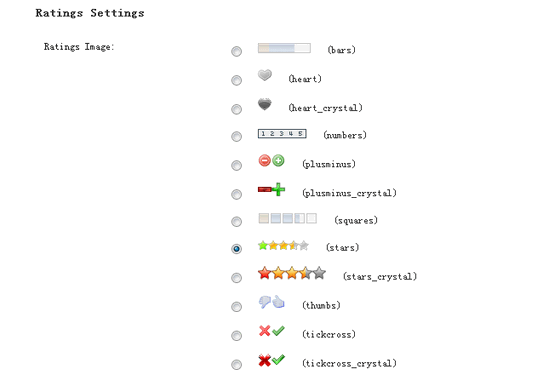Click the selected stars radio button
The height and width of the screenshot is (375, 535).
point(236,249)
